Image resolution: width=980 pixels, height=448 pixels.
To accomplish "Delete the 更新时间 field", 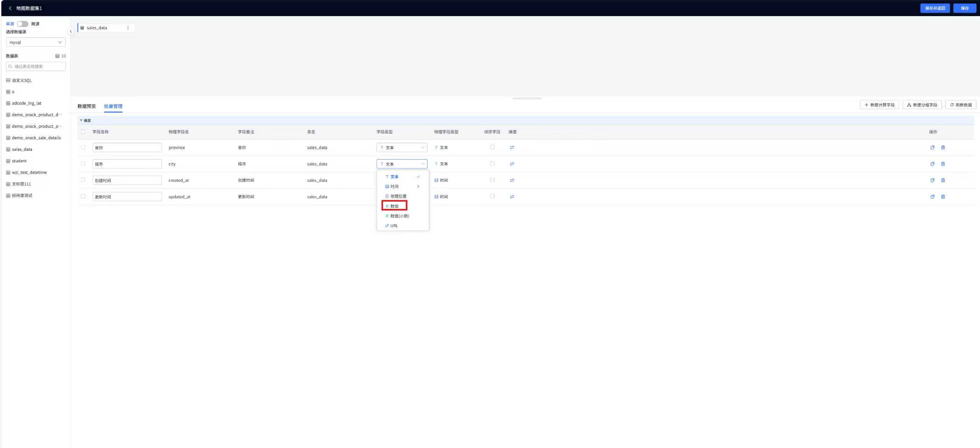I will (x=943, y=197).
